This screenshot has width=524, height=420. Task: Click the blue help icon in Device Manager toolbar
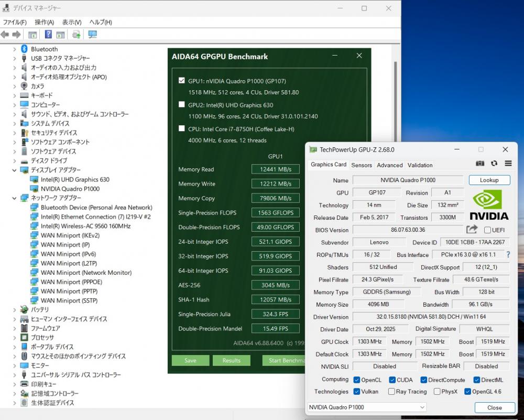click(48, 35)
